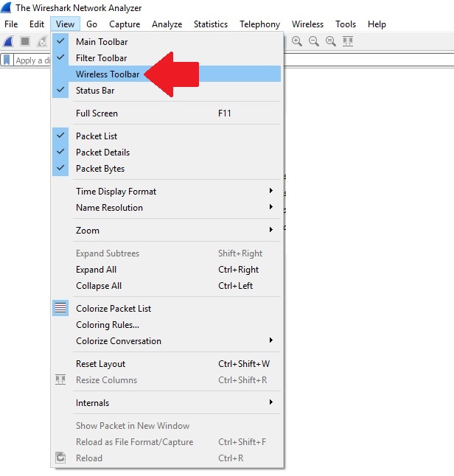Hide the Packet Bytes pane
The height and width of the screenshot is (476, 454).
pyautogui.click(x=166, y=168)
